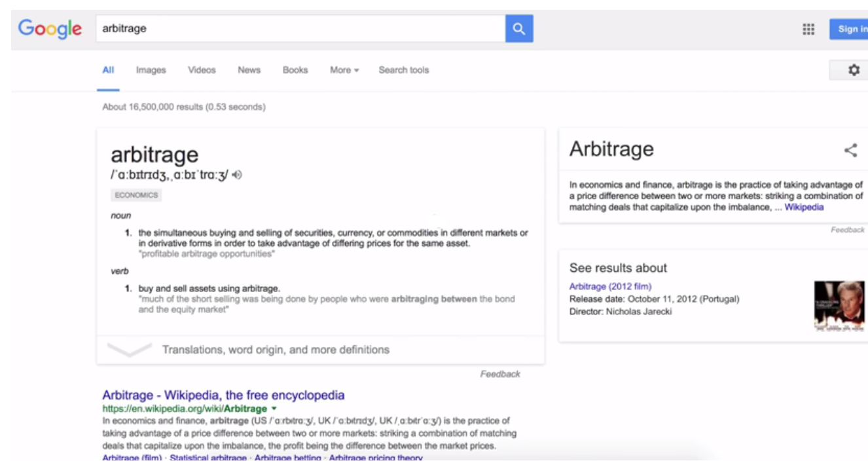Open the settings gear menu
The image size is (868, 467).
coord(854,70)
